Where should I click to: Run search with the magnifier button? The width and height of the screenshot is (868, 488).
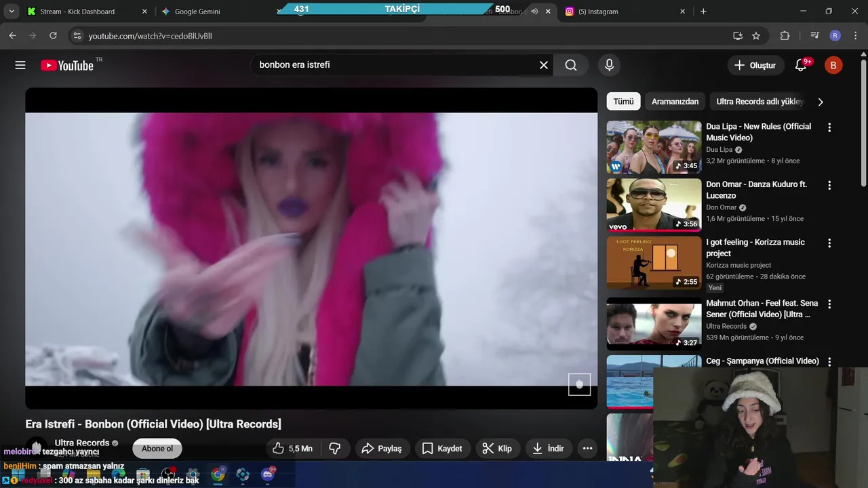pyautogui.click(x=571, y=65)
